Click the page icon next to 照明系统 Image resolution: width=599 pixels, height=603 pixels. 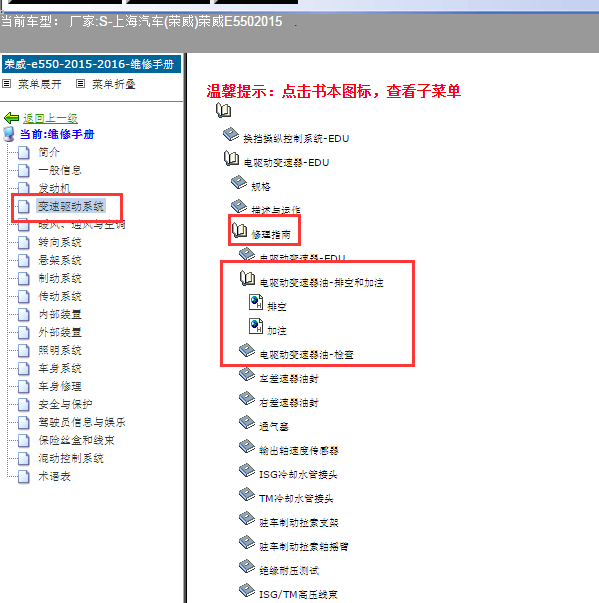(24, 350)
